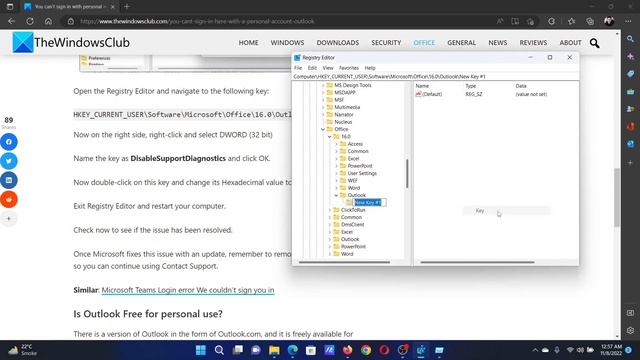The height and width of the screenshot is (360, 640).
Task: Open Opera from the taskbar
Action: tap(384, 350)
